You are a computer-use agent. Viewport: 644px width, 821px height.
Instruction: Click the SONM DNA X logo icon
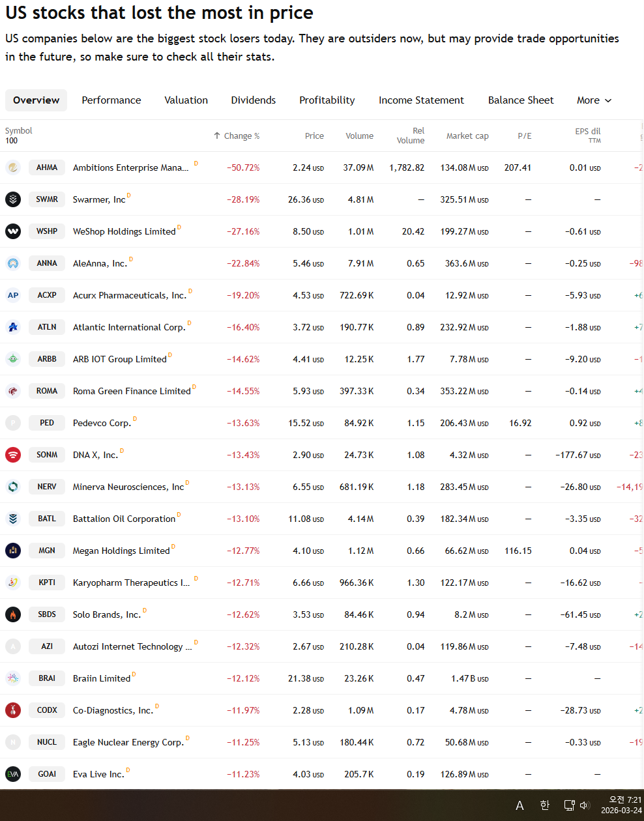pos(13,455)
